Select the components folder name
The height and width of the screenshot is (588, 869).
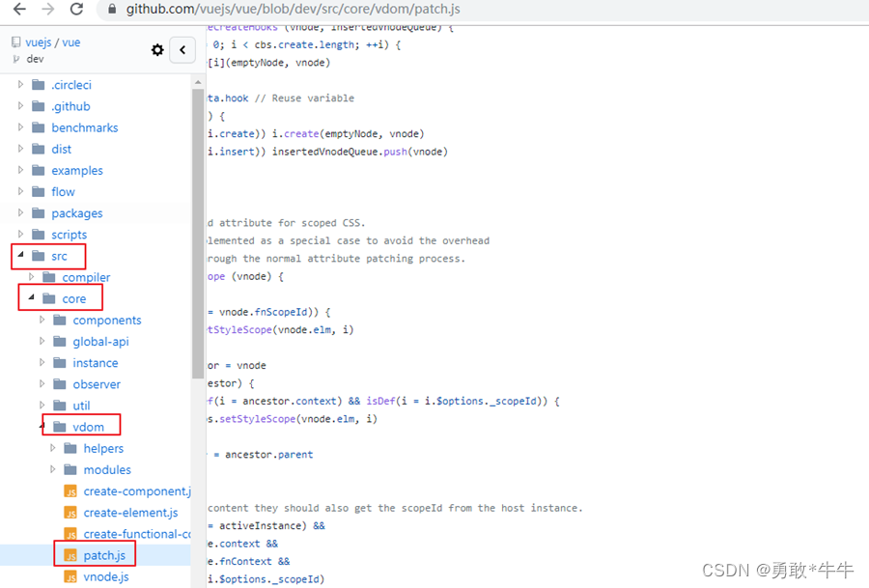pos(107,321)
